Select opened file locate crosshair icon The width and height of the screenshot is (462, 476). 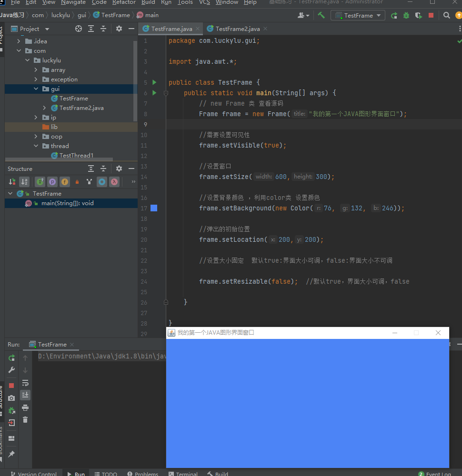(x=79, y=29)
